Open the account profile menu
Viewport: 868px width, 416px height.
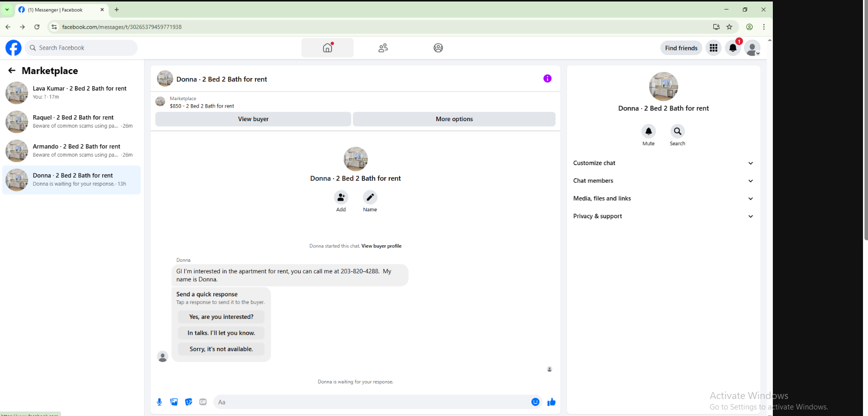pos(752,48)
